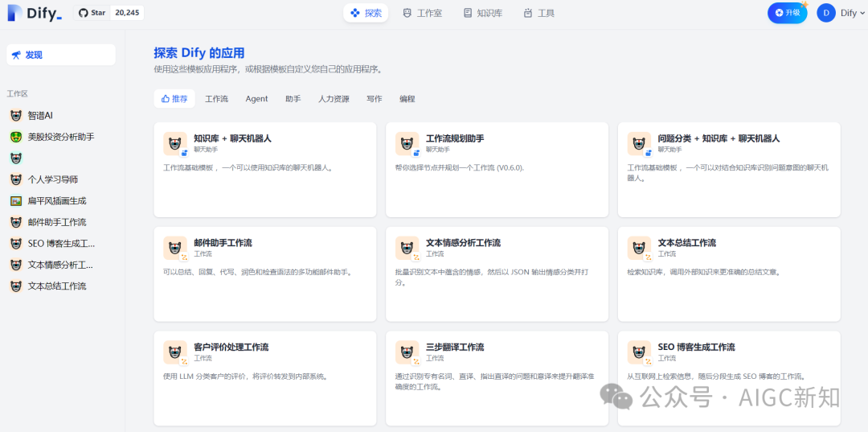The image size is (868, 432).
Task: Filter templates by 工作流 category
Action: click(x=216, y=99)
